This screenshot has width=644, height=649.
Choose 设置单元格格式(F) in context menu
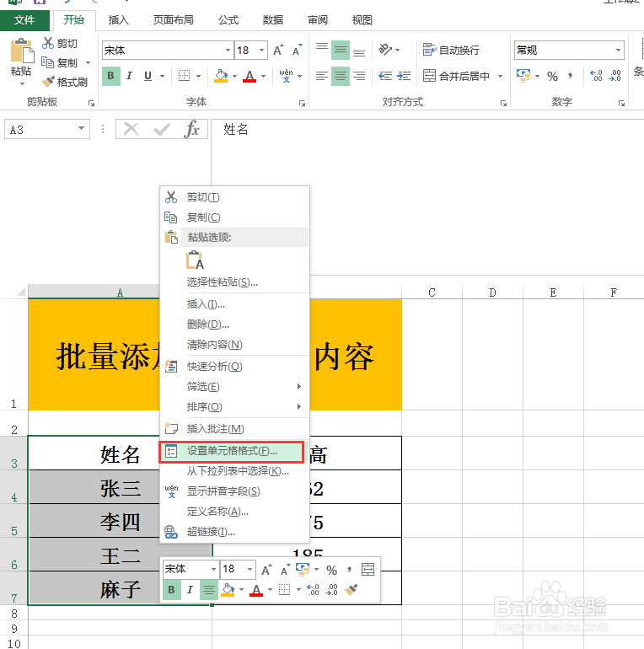[x=232, y=451]
